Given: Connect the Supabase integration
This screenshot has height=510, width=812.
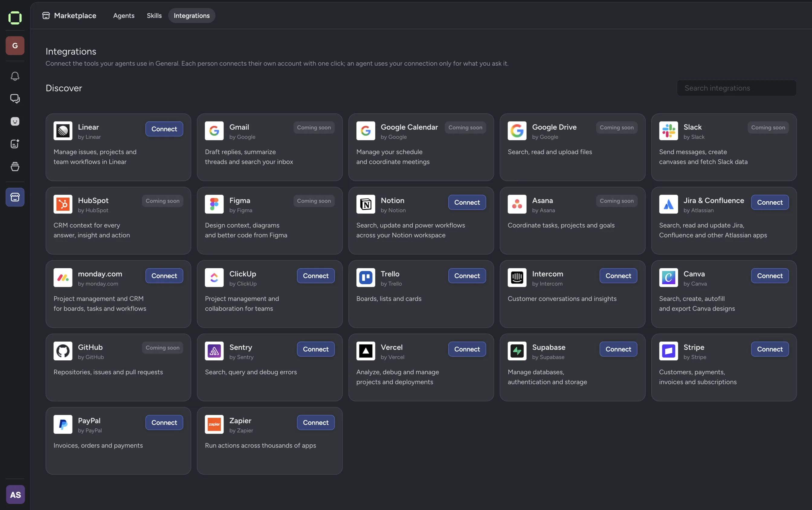Looking at the screenshot, I should click(618, 349).
